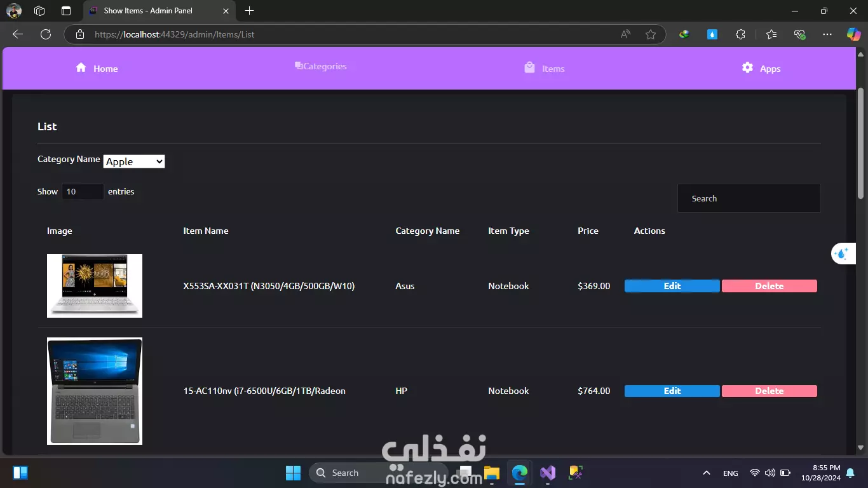The height and width of the screenshot is (488, 868).
Task: Click the Items shopping bag icon
Action: click(529, 67)
